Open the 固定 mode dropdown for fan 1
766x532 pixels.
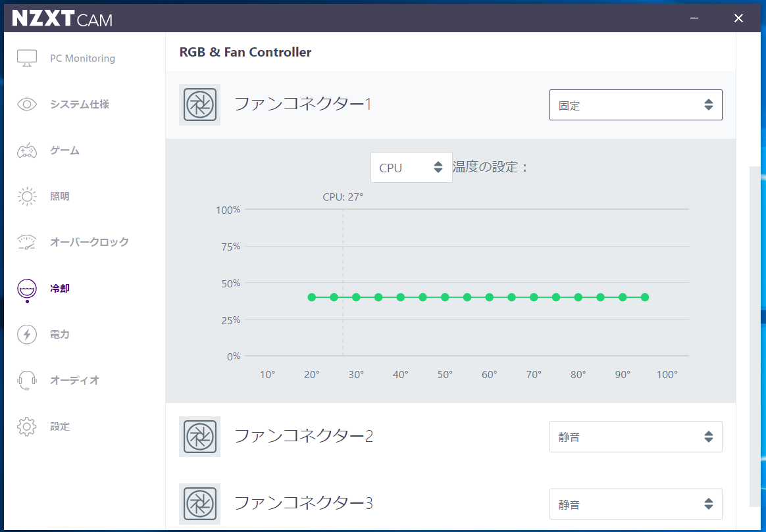(636, 105)
